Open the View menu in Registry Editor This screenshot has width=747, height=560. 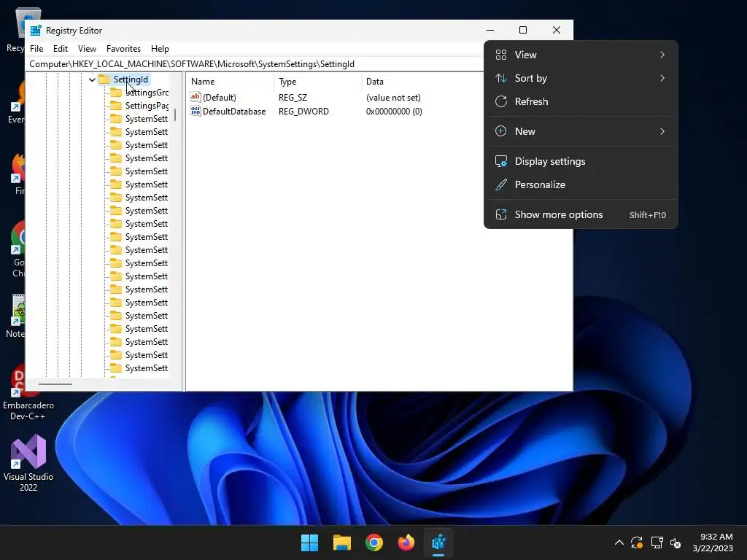tap(88, 49)
